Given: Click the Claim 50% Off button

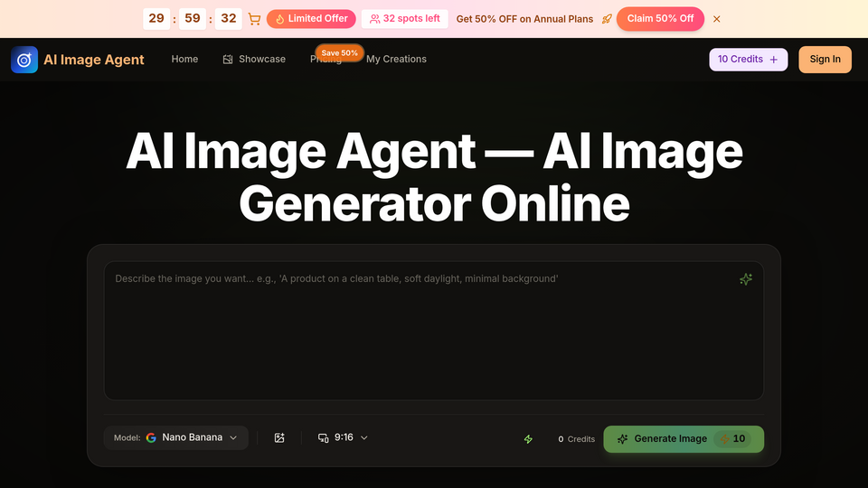Looking at the screenshot, I should pos(660,19).
